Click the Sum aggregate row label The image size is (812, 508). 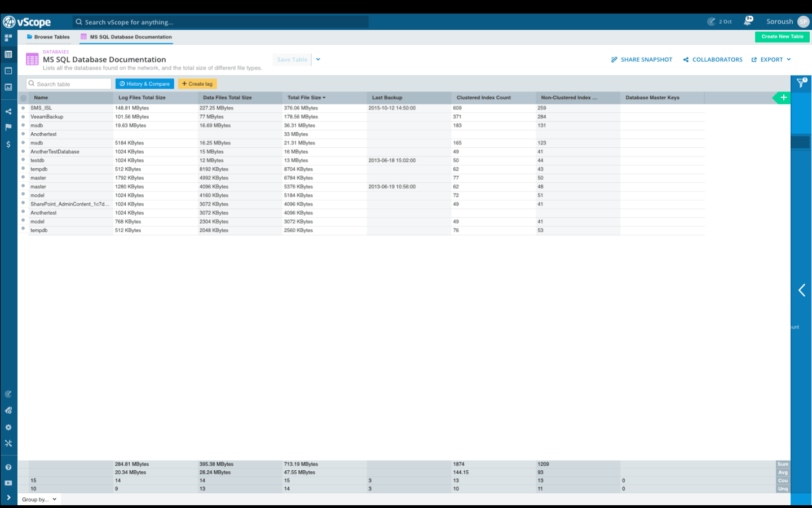[x=783, y=464]
